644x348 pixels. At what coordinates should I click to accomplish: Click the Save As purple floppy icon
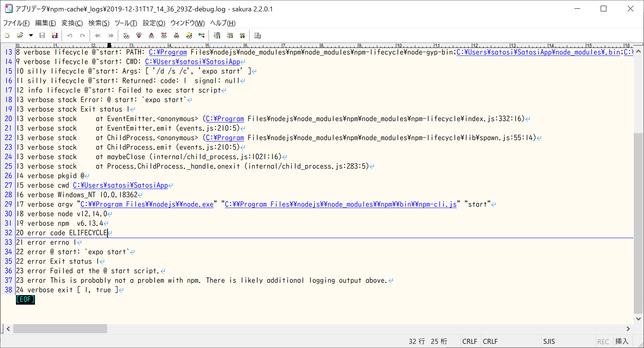pyautogui.click(x=55, y=35)
